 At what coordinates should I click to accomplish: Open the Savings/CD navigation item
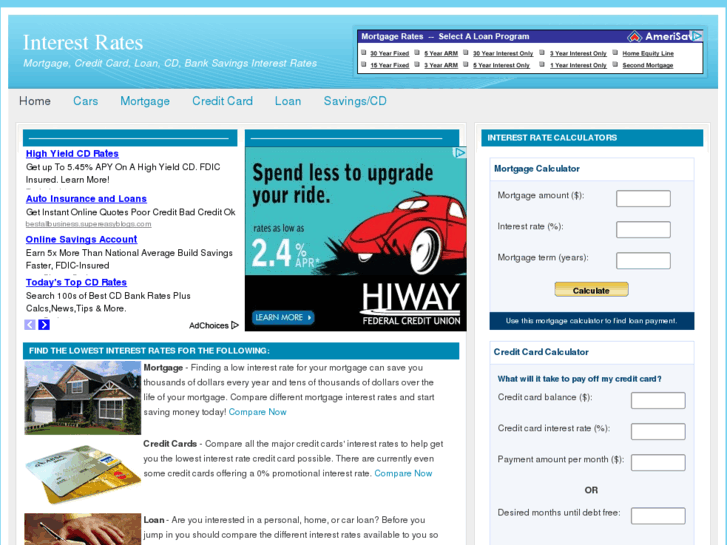coord(355,101)
